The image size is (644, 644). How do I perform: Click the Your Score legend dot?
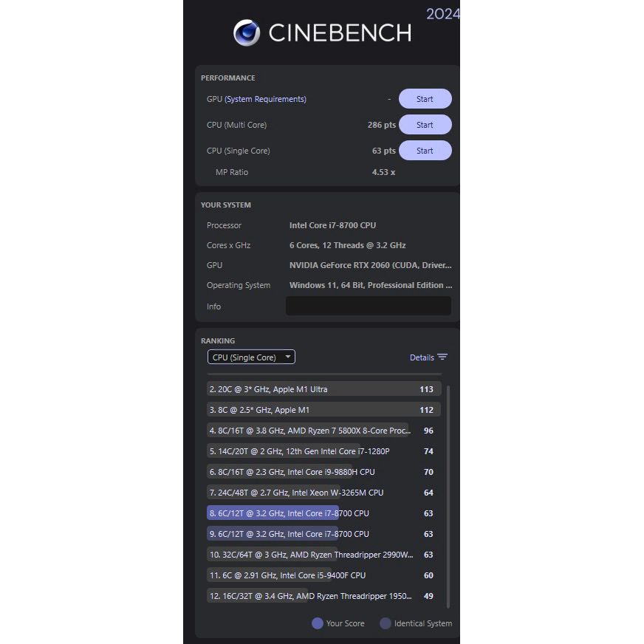pyautogui.click(x=318, y=623)
